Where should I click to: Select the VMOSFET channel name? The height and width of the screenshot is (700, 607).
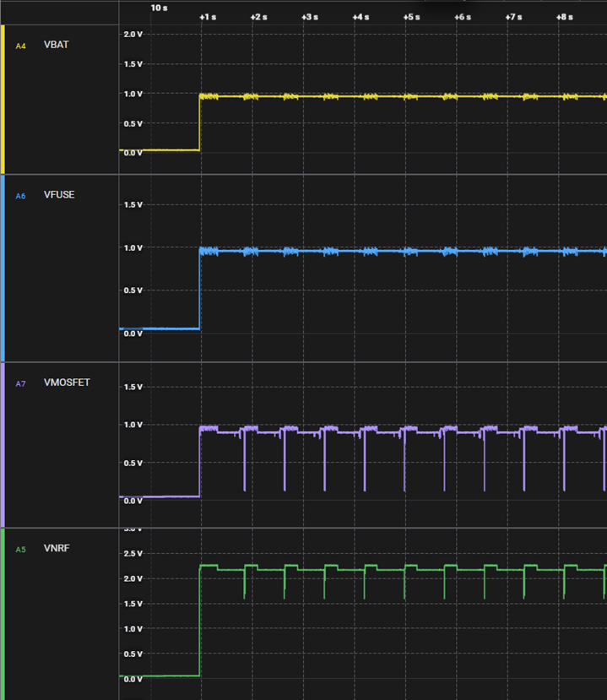[67, 383]
